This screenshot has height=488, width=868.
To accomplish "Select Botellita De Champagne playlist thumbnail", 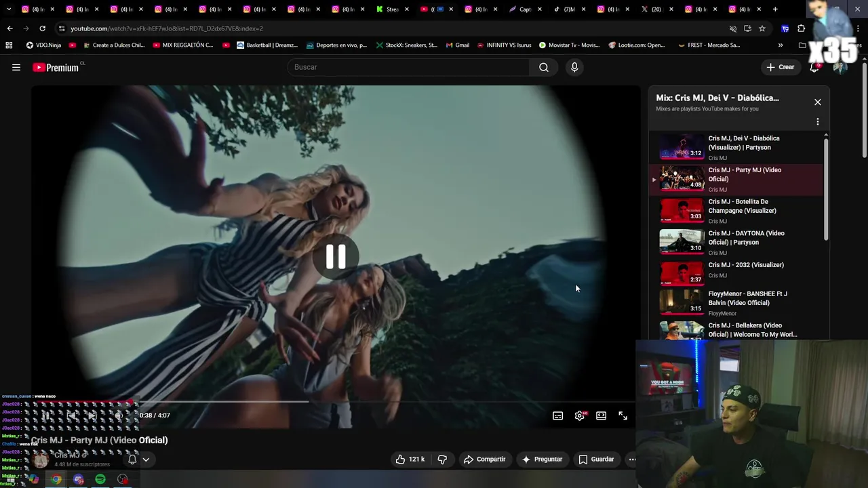I will pyautogui.click(x=682, y=211).
